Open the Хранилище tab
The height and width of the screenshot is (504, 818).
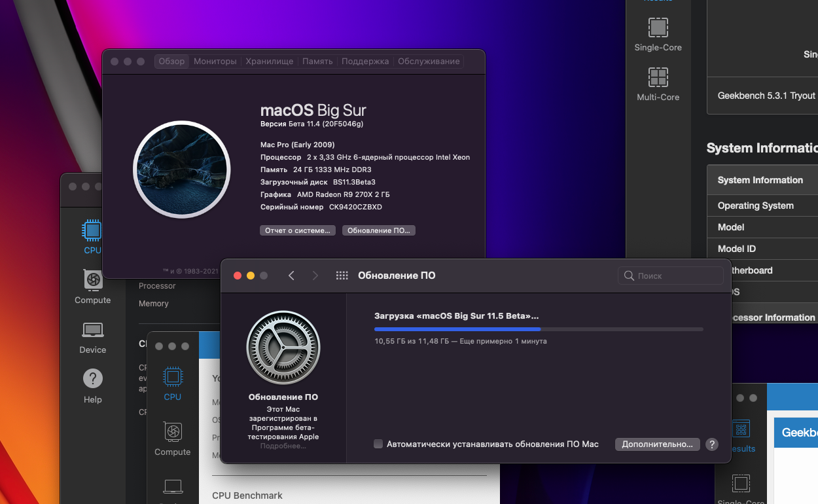[270, 62]
